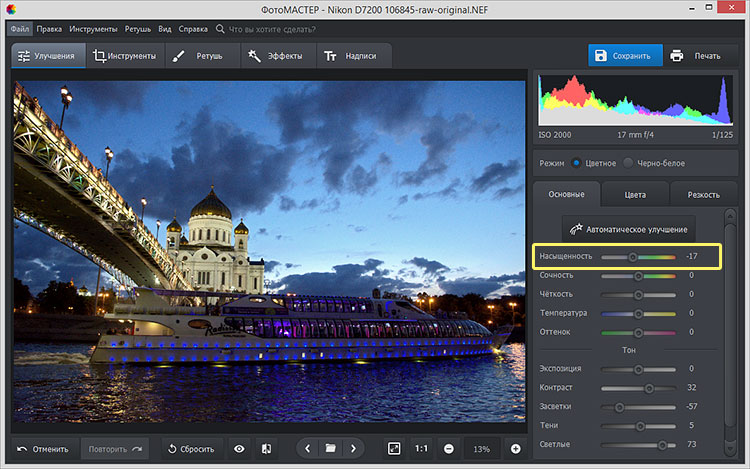Screen dimensions: 750x469
Task: Go to previous photo arrow
Action: [308, 449]
